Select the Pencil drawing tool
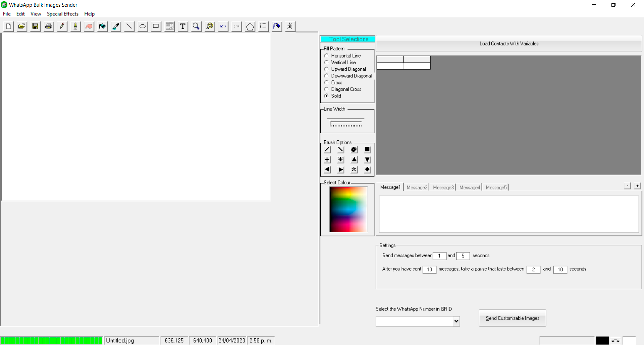 (62, 26)
